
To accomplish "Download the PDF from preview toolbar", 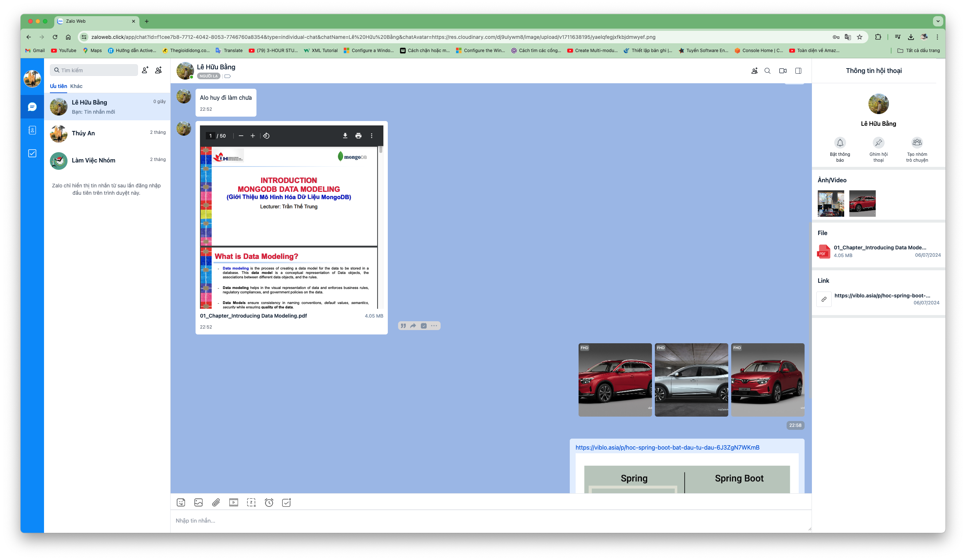I will (345, 136).
